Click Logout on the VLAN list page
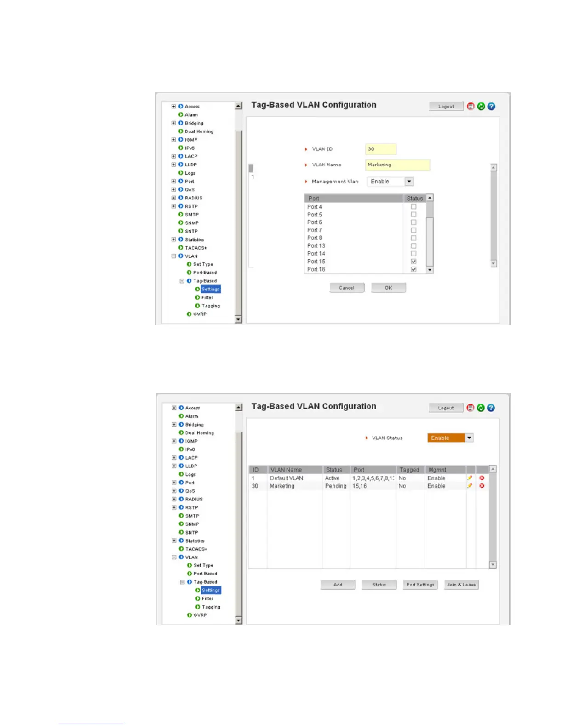Screen dimensions: 563x728 point(446,408)
